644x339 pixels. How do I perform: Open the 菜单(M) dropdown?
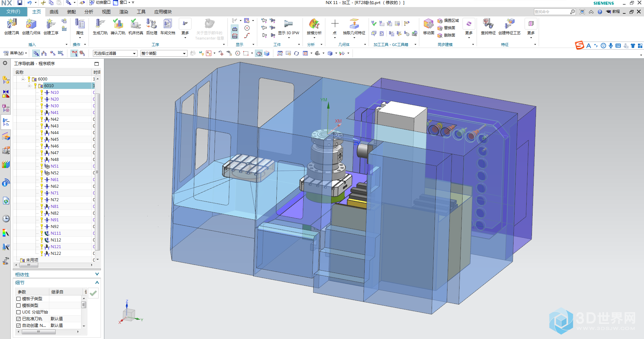click(x=15, y=53)
